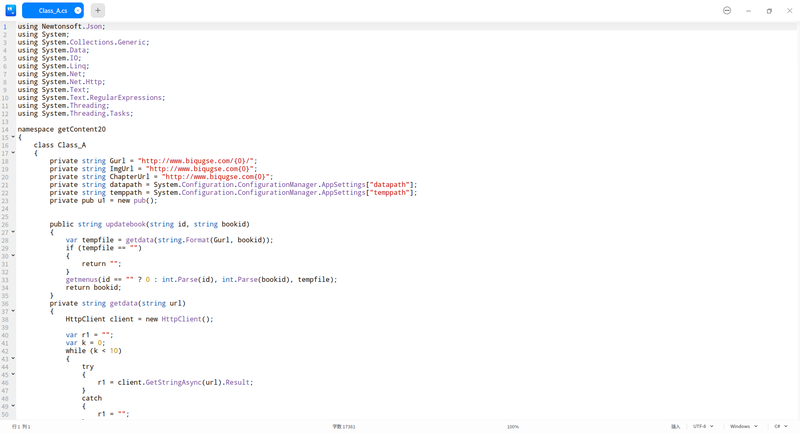800x433 pixels.
Task: Click 'private string getdata(string url)' signature
Action: (x=117, y=303)
